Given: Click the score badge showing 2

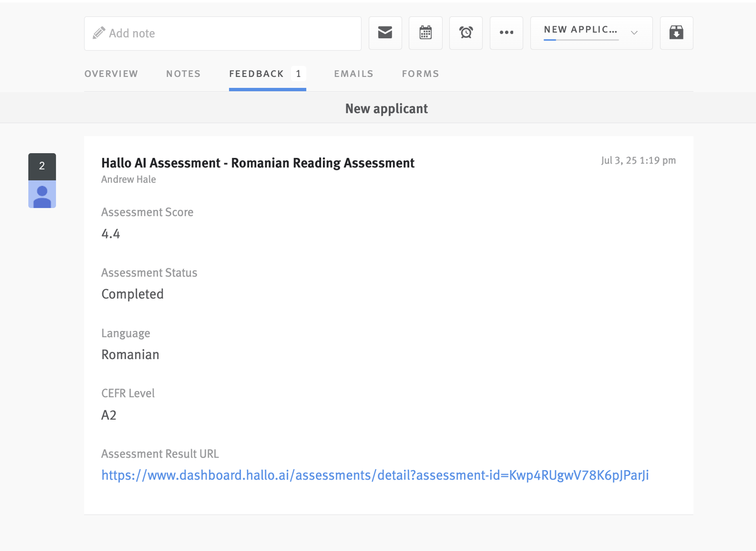Looking at the screenshot, I should click(x=42, y=167).
